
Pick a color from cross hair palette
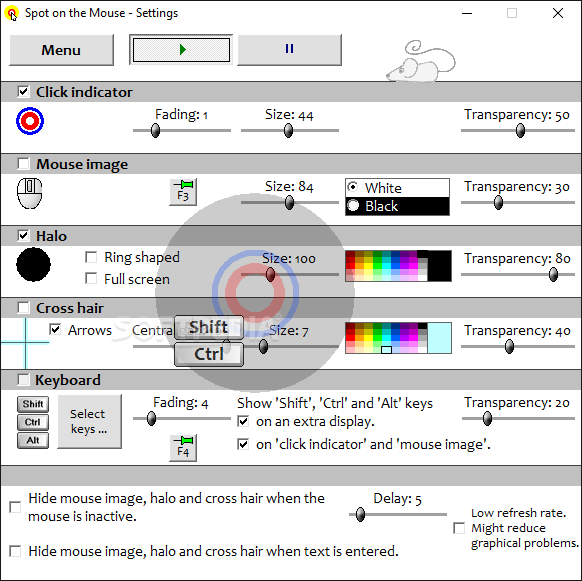click(x=386, y=338)
